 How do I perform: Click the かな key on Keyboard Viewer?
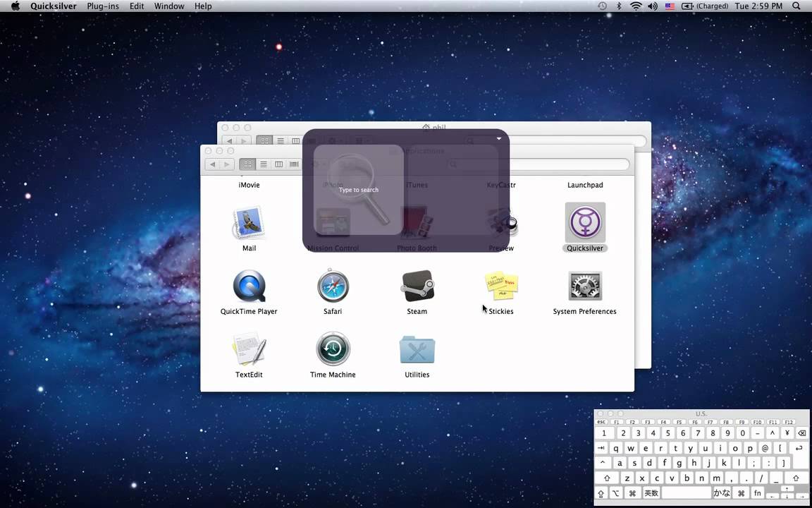point(722,493)
